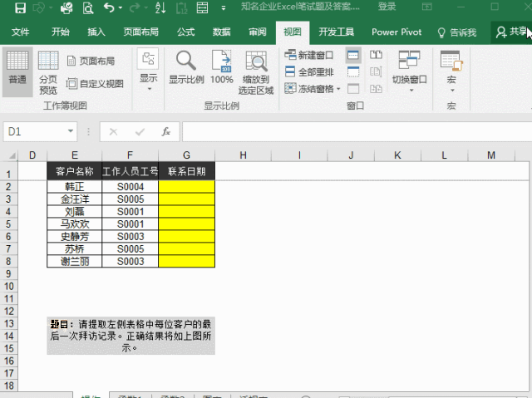This screenshot has height=398, width=532.
Task: Click the view side by side icon
Action: click(376, 55)
